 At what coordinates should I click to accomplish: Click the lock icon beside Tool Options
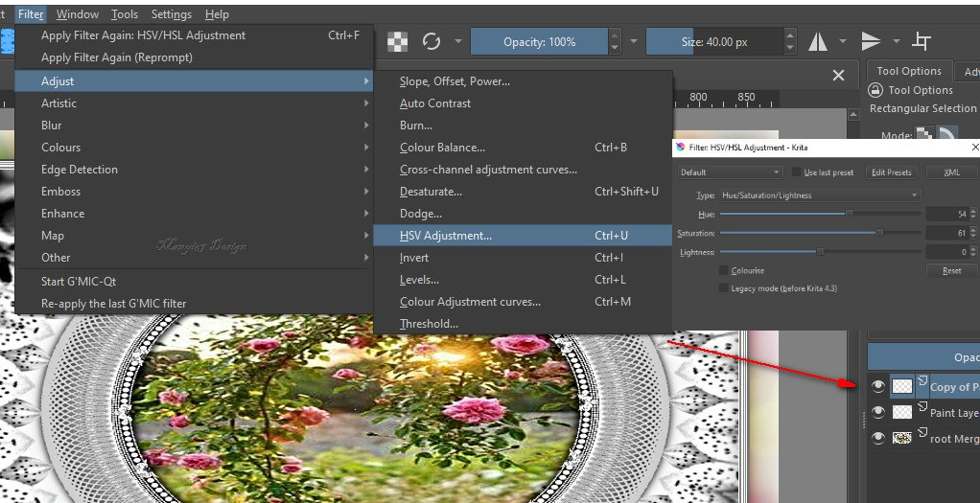(875, 90)
